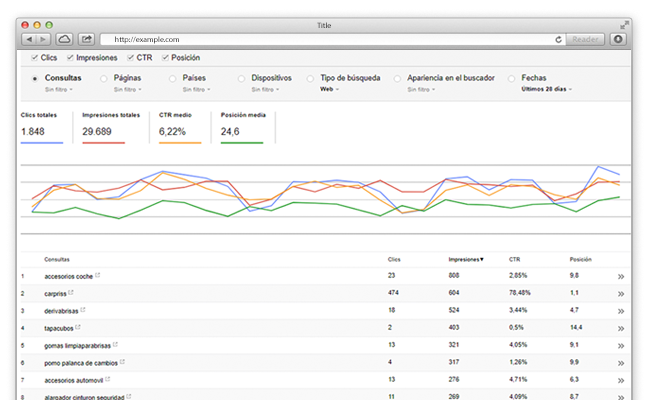Expand details arrows for derivabrisas row
The width and height of the screenshot is (650, 400).
(621, 311)
